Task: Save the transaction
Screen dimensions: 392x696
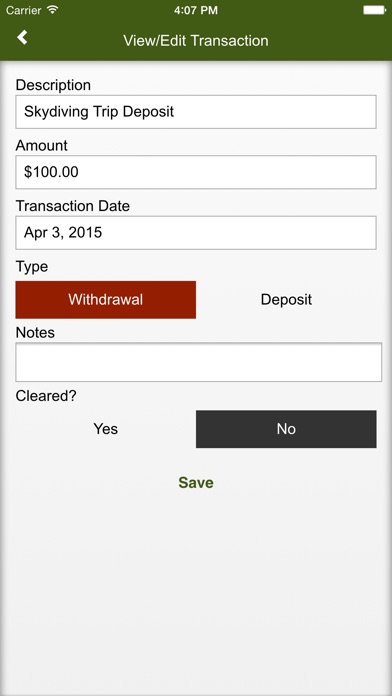Action: pos(196,482)
